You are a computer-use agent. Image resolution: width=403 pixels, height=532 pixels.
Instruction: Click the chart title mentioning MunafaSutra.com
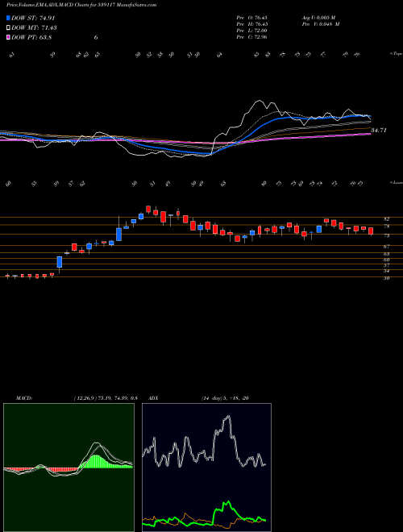(81, 5)
